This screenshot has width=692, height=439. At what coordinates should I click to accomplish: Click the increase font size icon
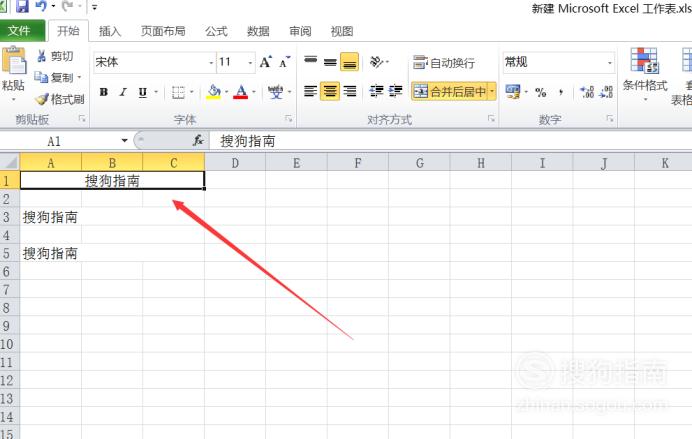[x=266, y=62]
